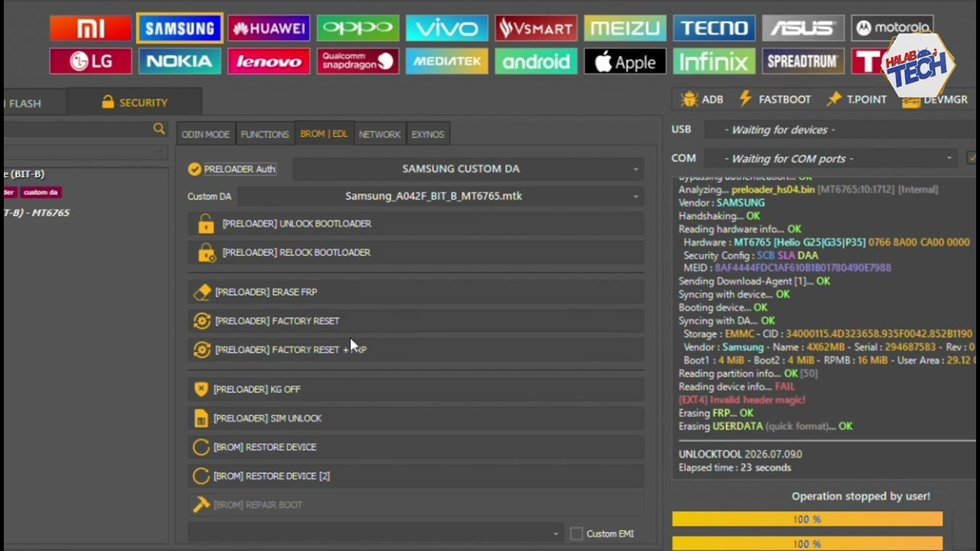
Task: Click the upper 100 % progress bar
Action: pyautogui.click(x=807, y=519)
